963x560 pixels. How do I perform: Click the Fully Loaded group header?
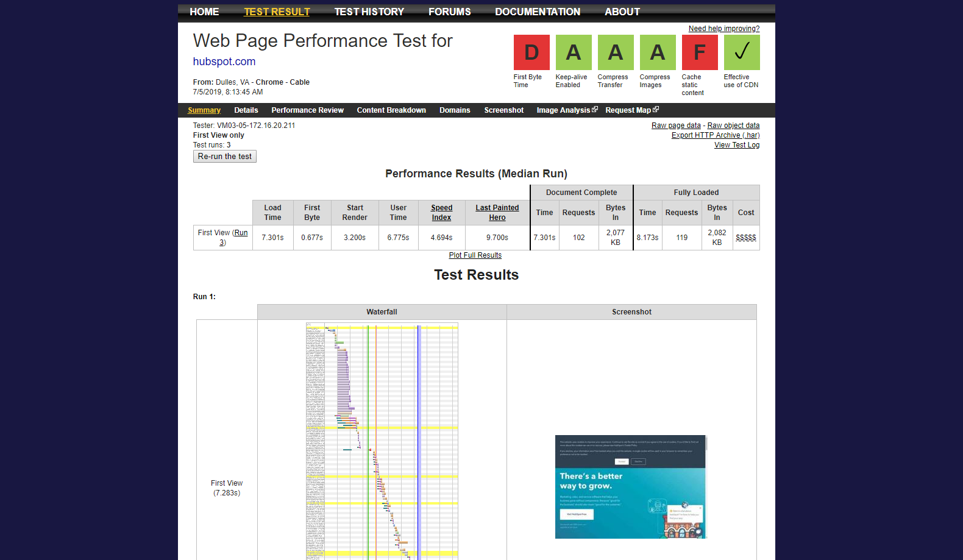[696, 193]
